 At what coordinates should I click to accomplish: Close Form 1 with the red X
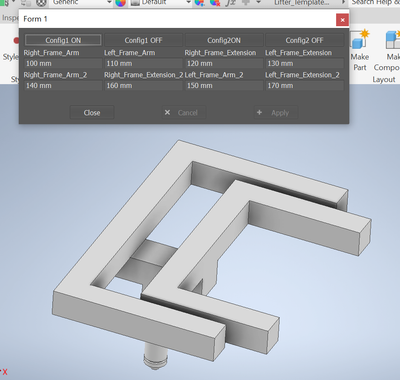(x=342, y=20)
